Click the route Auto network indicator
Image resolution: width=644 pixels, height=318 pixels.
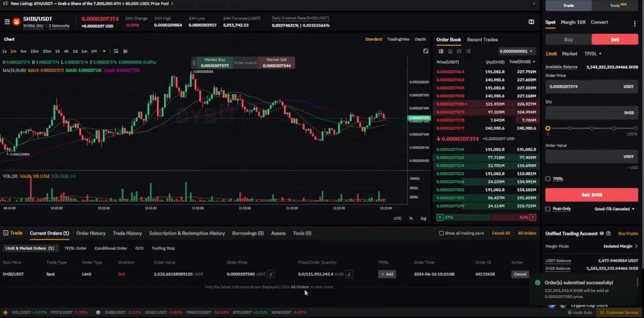tap(579, 312)
